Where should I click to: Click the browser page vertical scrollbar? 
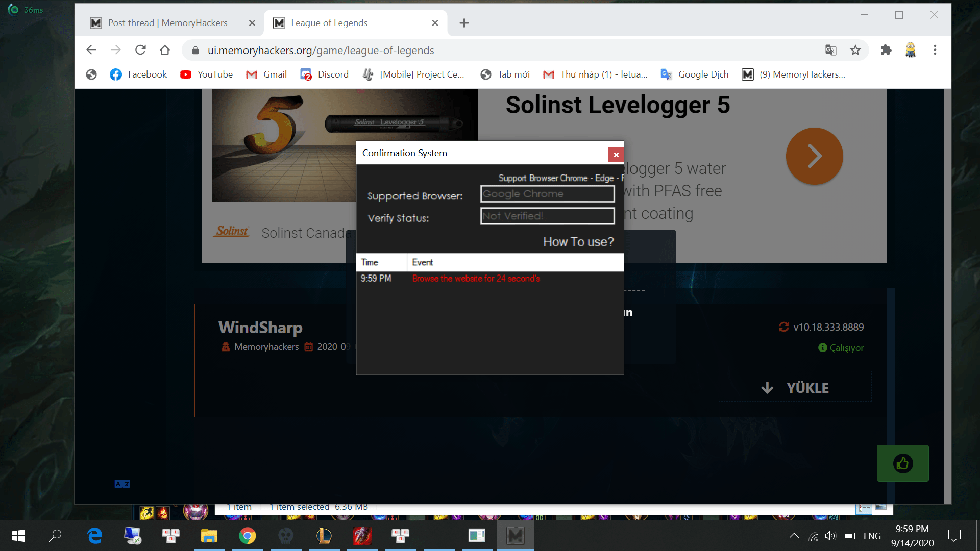(947, 296)
